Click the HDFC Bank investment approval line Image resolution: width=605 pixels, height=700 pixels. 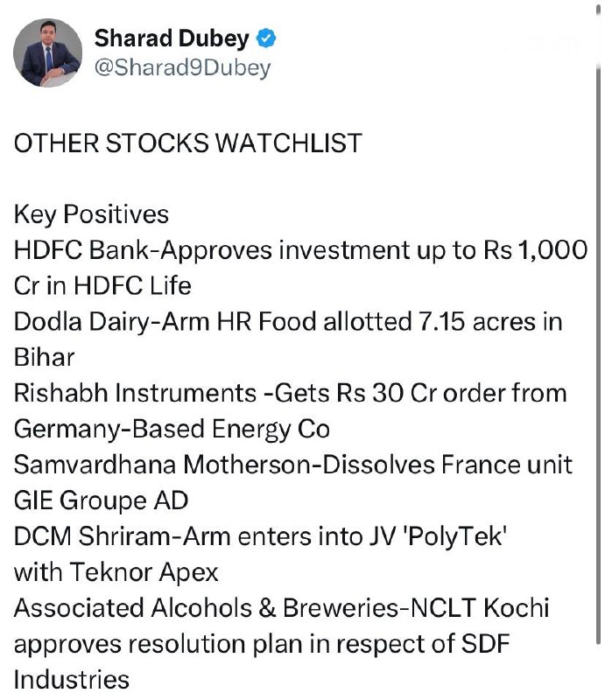[300, 250]
